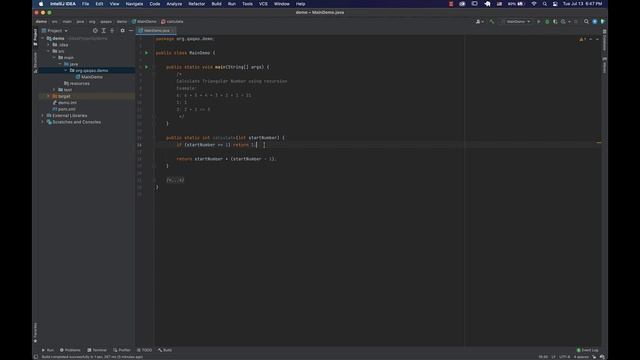
Task: Click the run gutter arrow beside class MainDemo
Action: [x=147, y=53]
